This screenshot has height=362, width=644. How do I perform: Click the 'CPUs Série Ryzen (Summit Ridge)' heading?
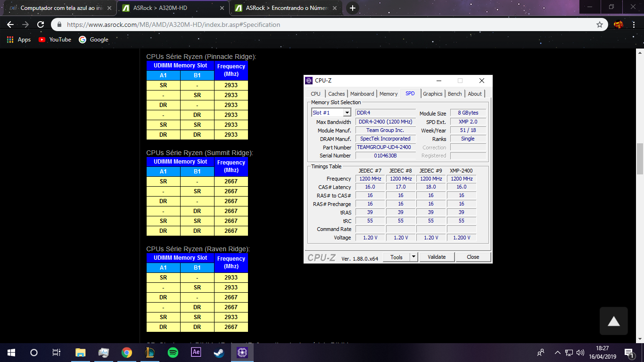tap(200, 153)
